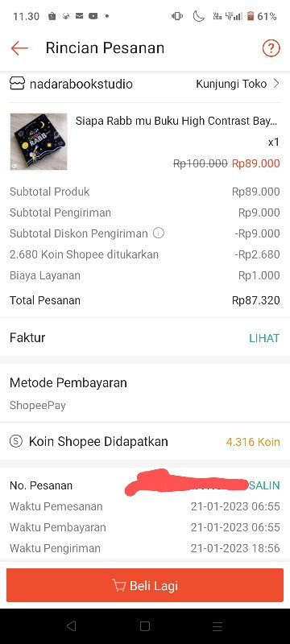The image size is (290, 644).
Task: Tap the Android home square icon
Action: click(144, 626)
